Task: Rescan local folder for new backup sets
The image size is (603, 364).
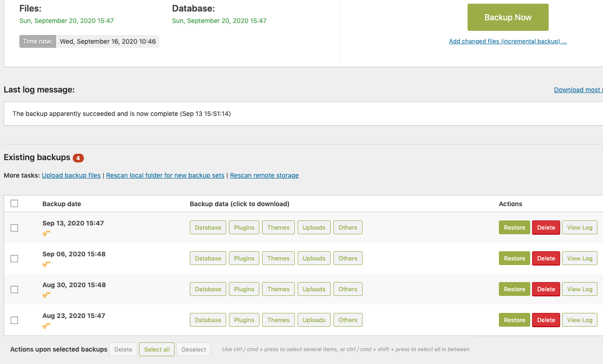Action: [x=165, y=175]
